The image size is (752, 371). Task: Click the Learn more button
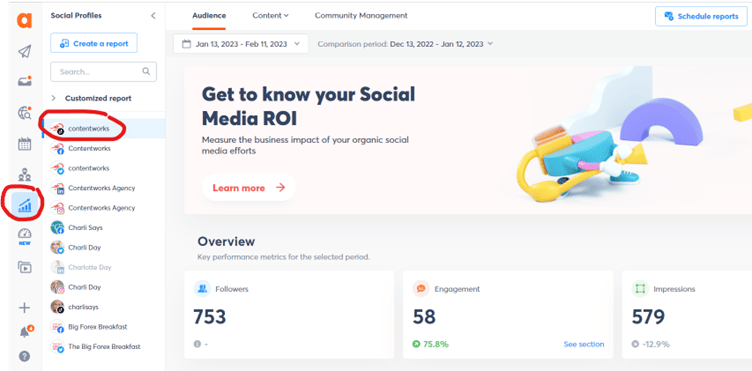point(249,188)
